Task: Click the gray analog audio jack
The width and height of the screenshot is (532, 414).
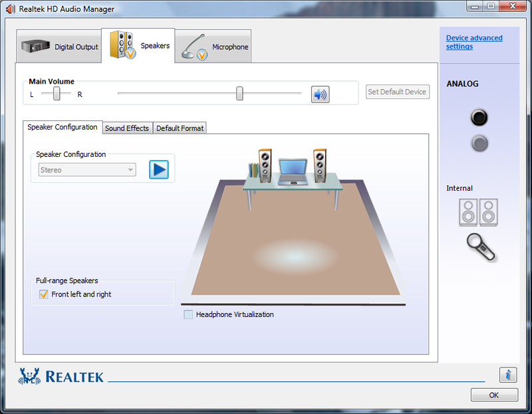Action: [479, 143]
